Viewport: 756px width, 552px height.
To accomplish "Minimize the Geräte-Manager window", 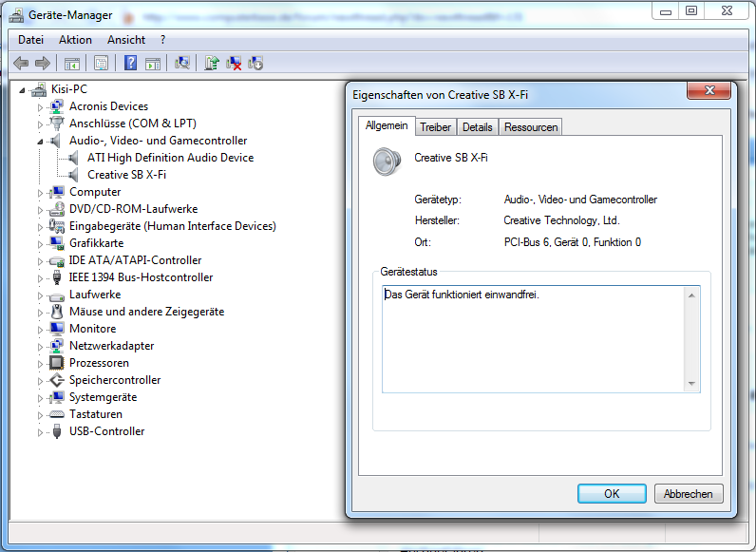I will [666, 10].
